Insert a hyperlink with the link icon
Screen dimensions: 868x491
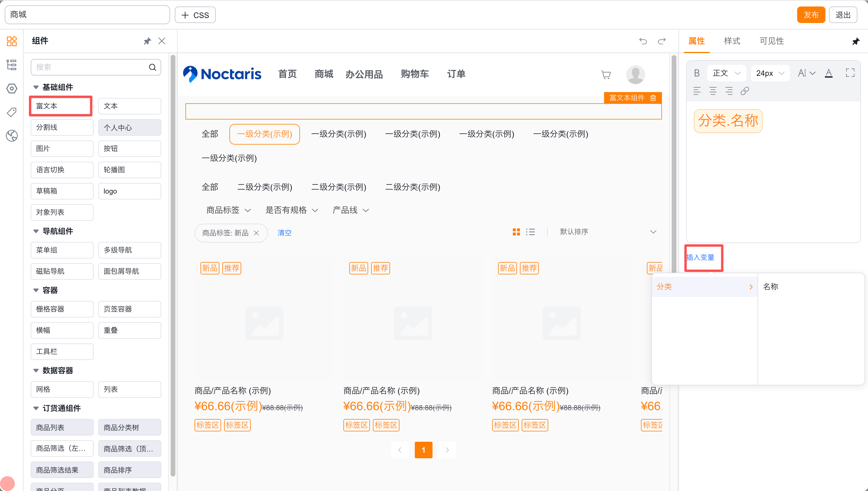tap(745, 91)
